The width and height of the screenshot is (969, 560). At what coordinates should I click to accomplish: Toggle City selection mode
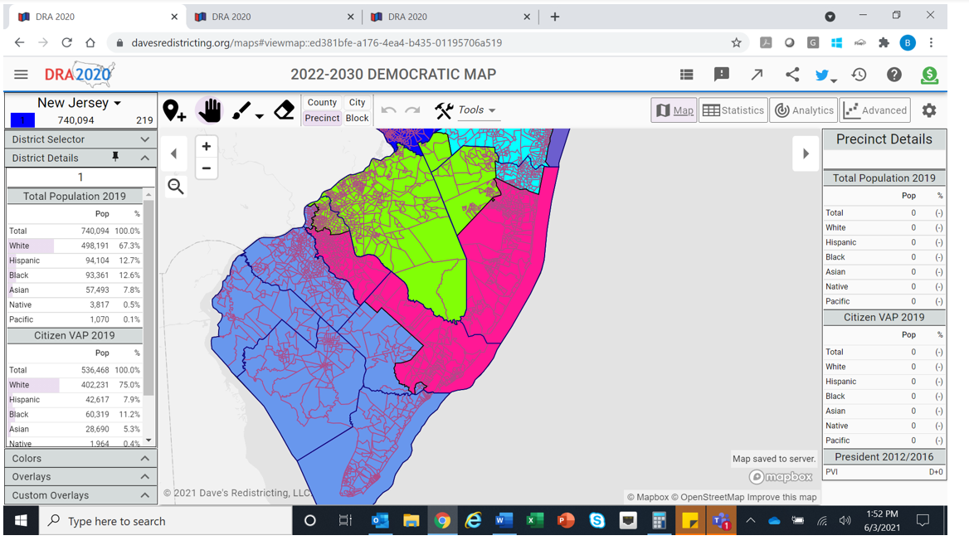357,103
